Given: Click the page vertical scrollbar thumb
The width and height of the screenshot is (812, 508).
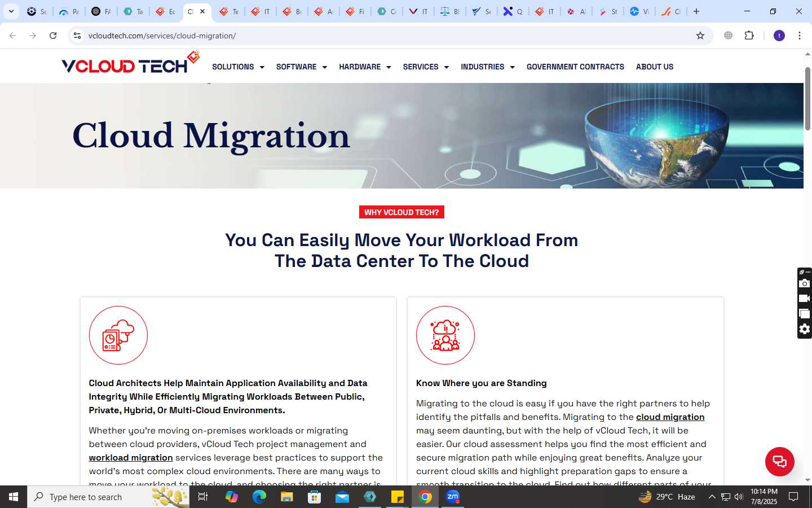Looking at the screenshot, I should [x=807, y=99].
